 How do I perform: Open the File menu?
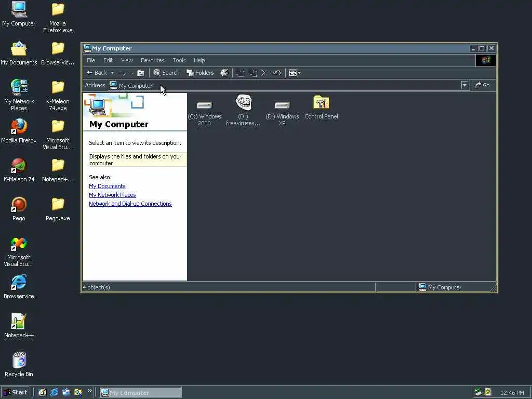tap(91, 60)
